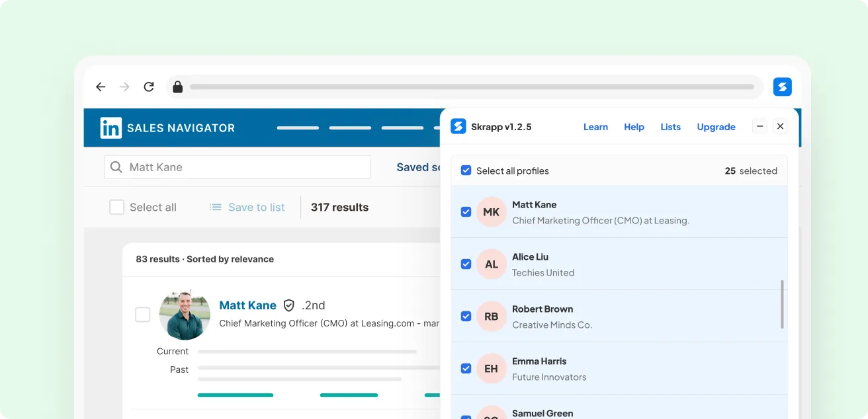Viewport: 868px width, 419px height.
Task: Open Matt Kane's profile from search results
Action: 248,305
